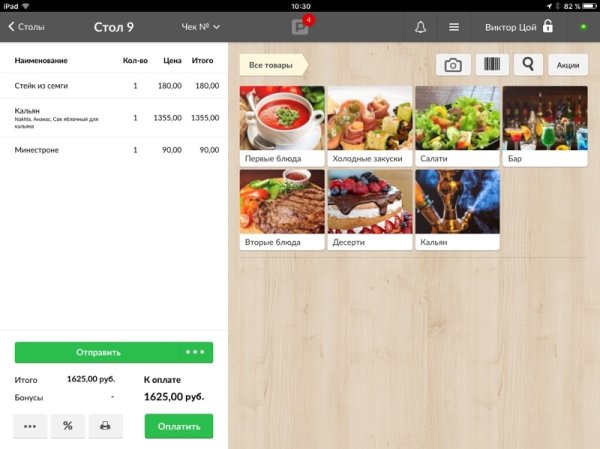Select the Все товары breadcrumb tab

coord(274,65)
